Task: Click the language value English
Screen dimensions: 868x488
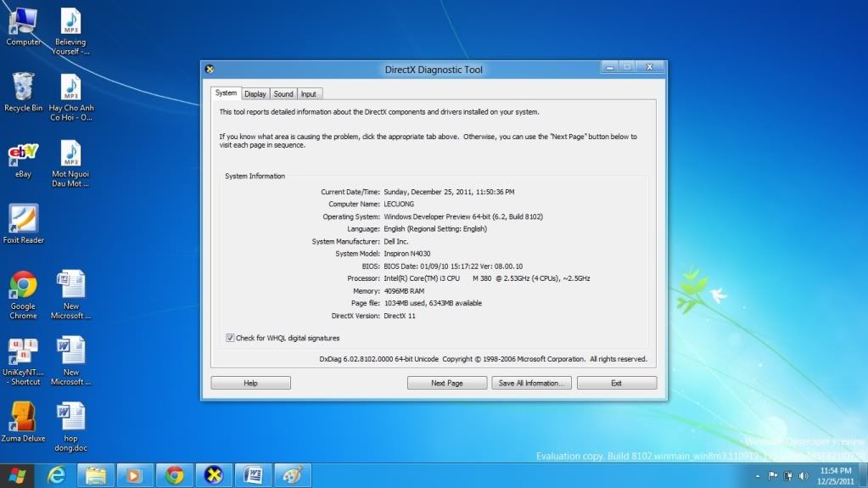Action: tap(435, 229)
